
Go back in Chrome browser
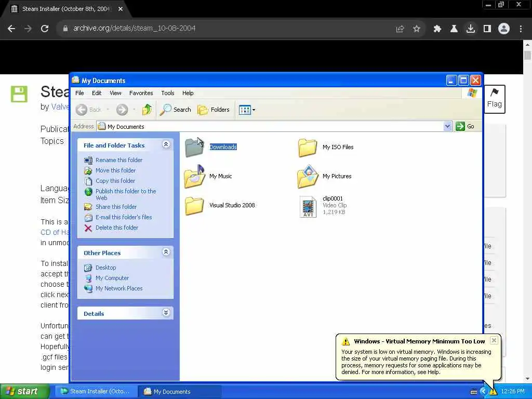(11, 29)
